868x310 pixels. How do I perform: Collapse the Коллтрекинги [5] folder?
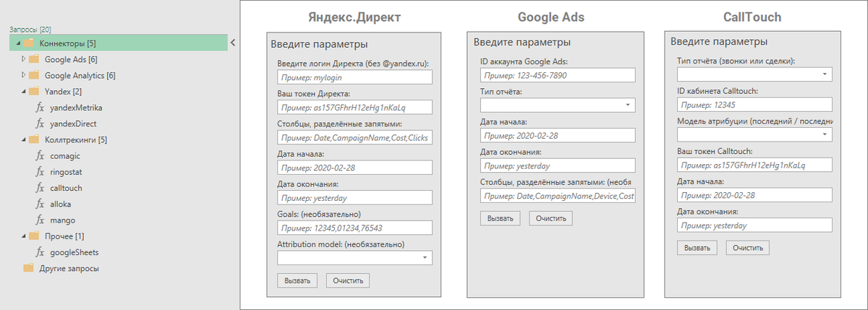(23, 140)
